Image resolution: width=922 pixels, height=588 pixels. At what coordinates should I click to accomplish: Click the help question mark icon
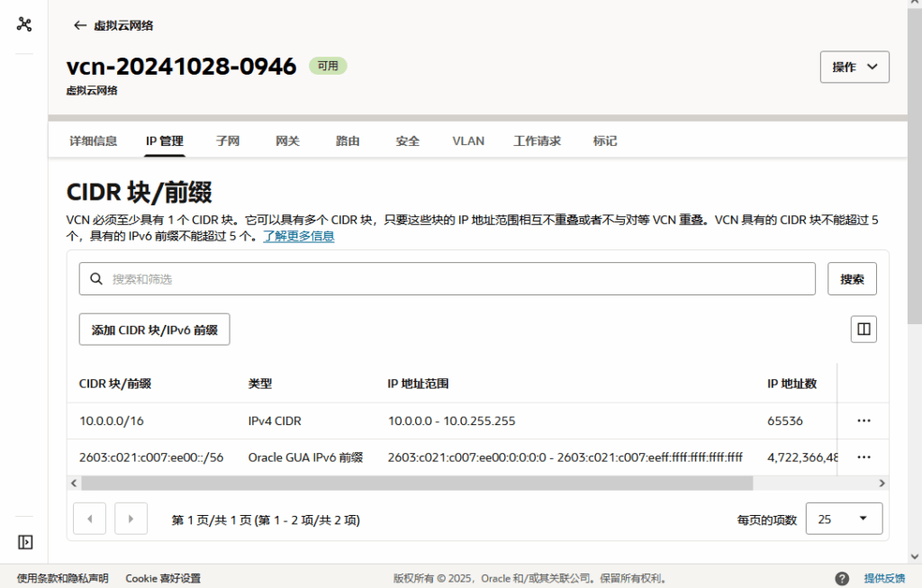coord(842,579)
